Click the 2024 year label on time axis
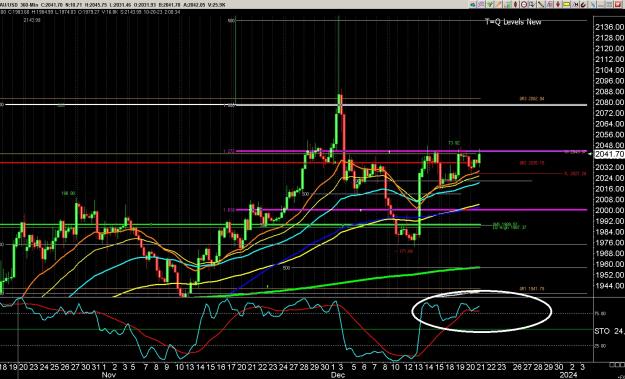The height and width of the screenshot is (379, 625). (x=568, y=375)
